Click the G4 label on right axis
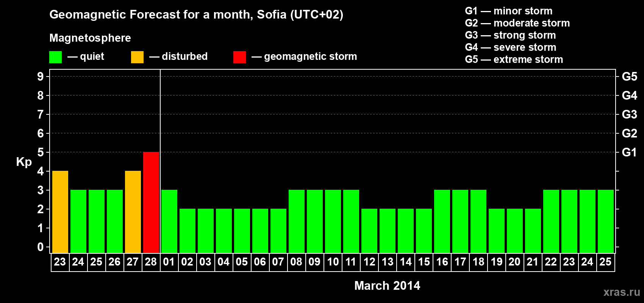Viewport: 644px width, 303px height. pos(630,95)
